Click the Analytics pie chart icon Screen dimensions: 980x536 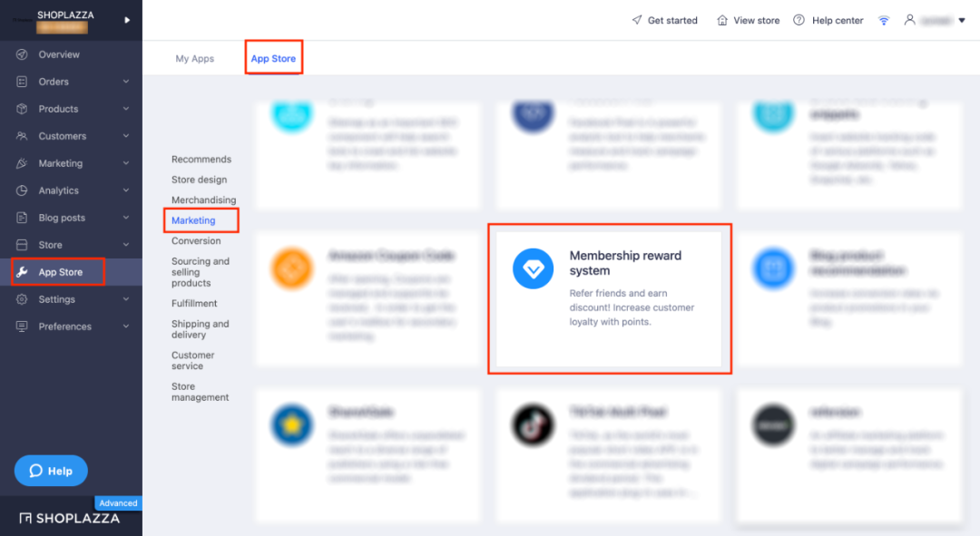pos(22,190)
